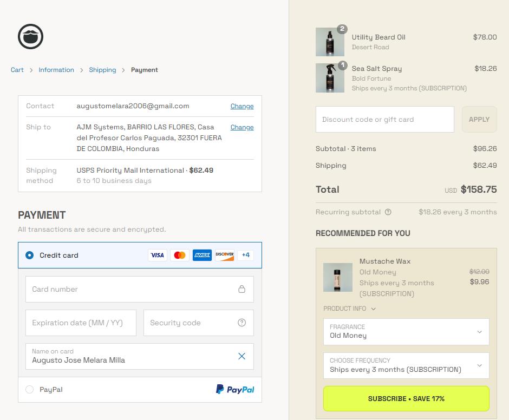Click the Sea Salt Spray thumbnail
The image size is (509, 420).
pos(330,78)
